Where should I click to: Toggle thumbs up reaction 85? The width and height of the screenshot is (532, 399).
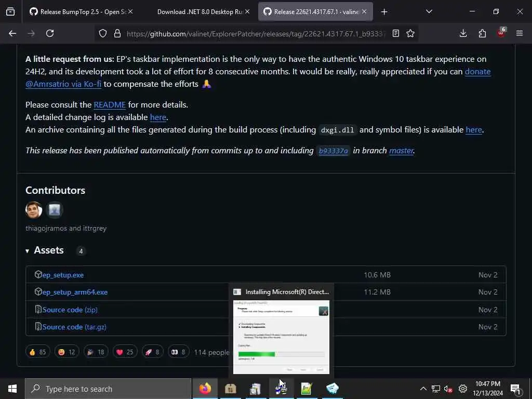tap(37, 352)
